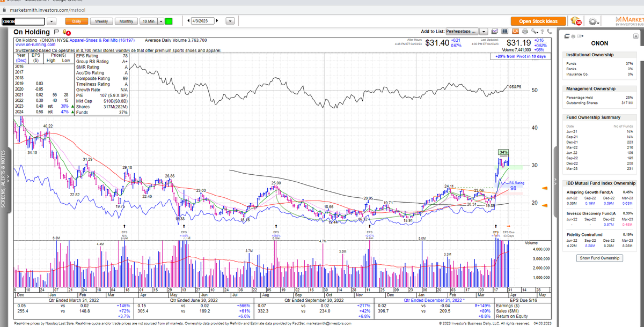Select the 10 Min intraday chart
This screenshot has width=644, height=327.
coord(148,21)
